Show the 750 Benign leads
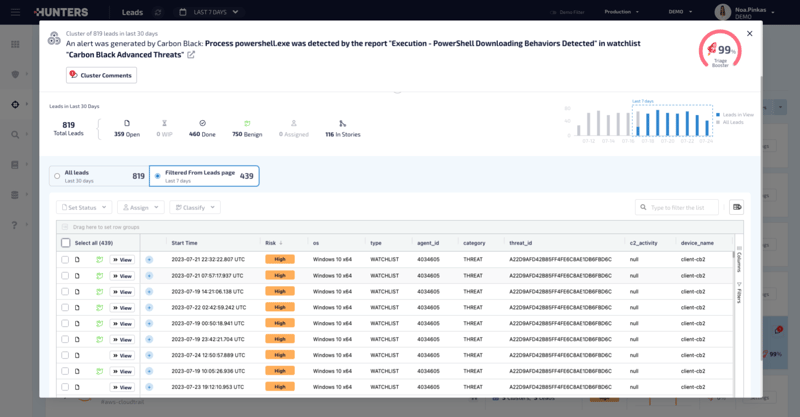The height and width of the screenshot is (417, 800). click(247, 129)
